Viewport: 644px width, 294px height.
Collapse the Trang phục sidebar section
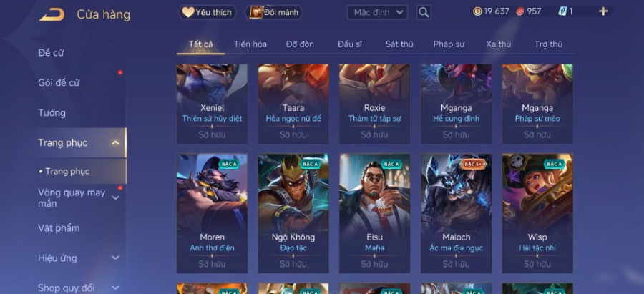pyautogui.click(x=116, y=143)
